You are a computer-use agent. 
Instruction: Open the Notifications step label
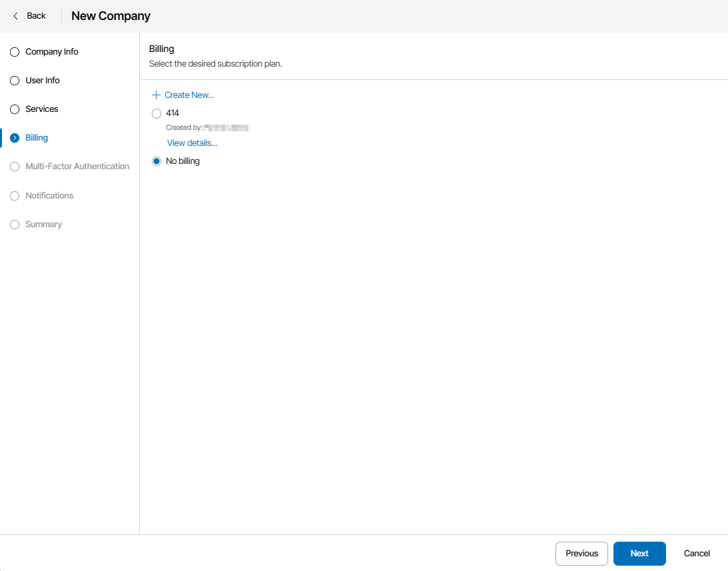(49, 196)
